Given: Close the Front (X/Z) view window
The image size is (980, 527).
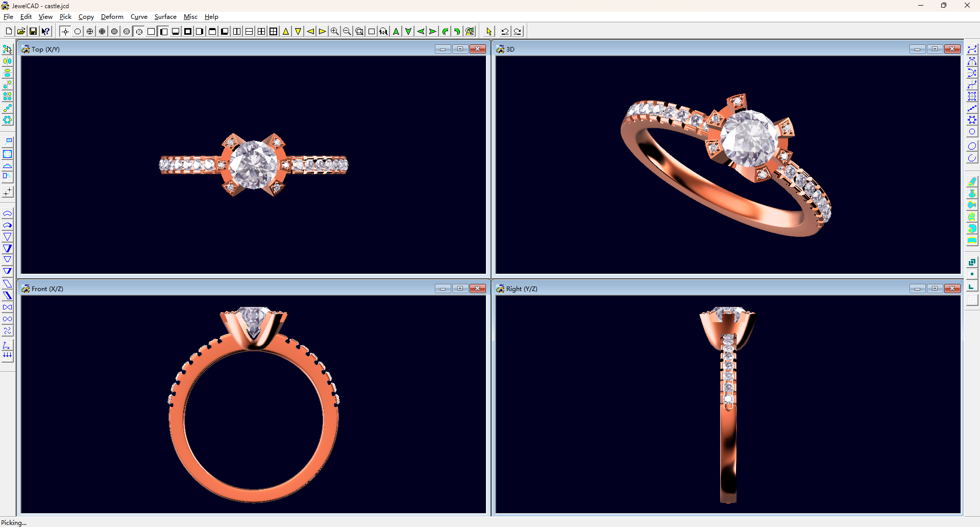Looking at the screenshot, I should tap(478, 289).
